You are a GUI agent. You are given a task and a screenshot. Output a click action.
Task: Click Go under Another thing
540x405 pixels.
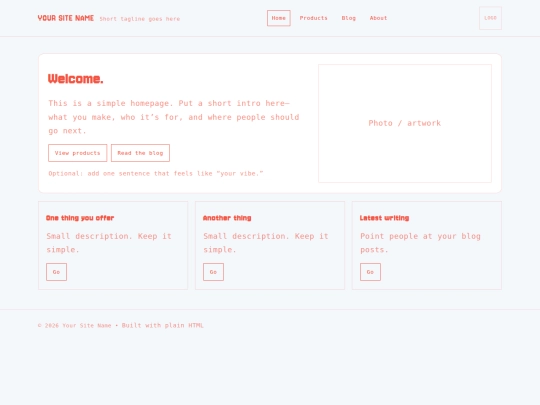213,272
